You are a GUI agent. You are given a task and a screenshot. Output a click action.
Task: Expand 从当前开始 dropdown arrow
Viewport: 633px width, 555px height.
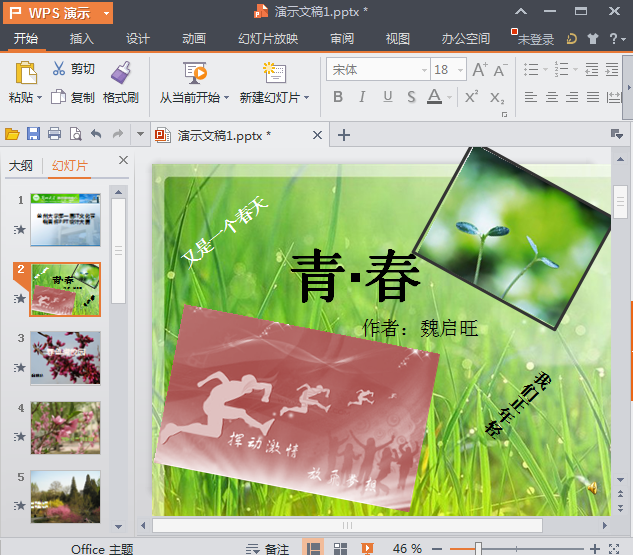[x=226, y=97]
